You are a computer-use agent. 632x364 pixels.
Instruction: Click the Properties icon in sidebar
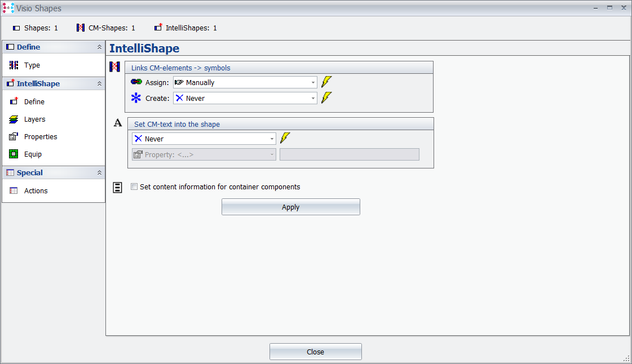point(14,136)
